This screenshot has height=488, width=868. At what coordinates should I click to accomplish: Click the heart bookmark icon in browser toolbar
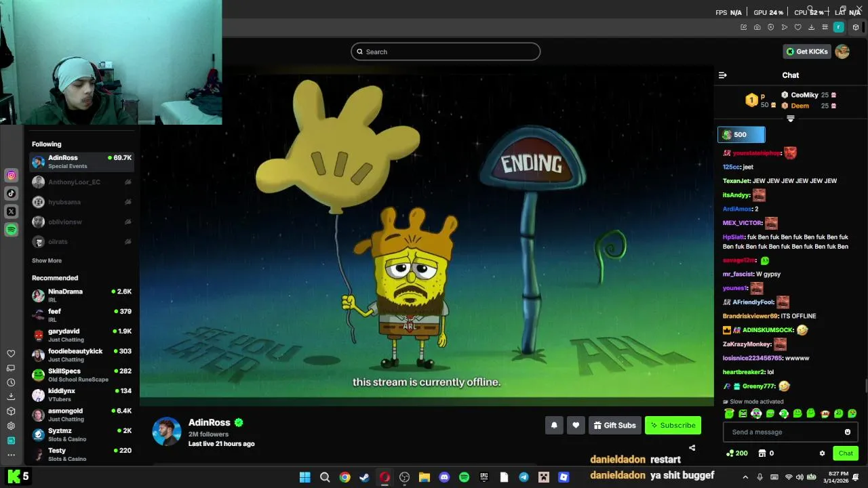[798, 27]
